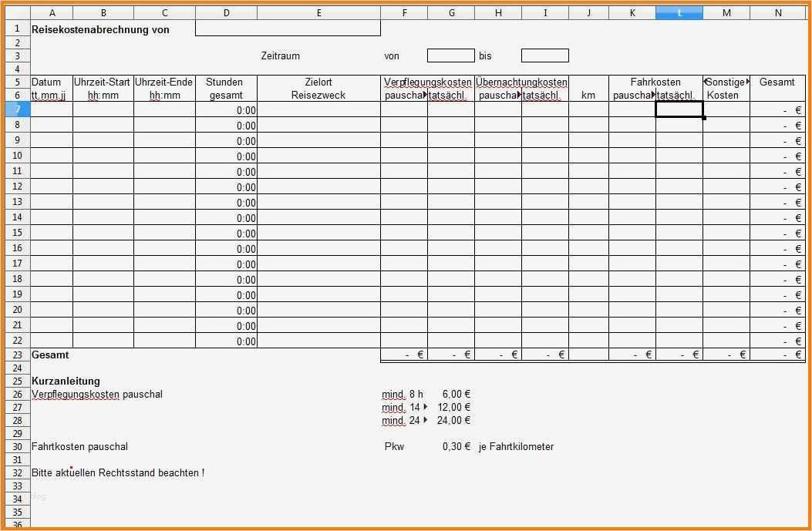812x531 pixels.
Task: Click the 'bis' date input box
Action: pyautogui.click(x=544, y=55)
